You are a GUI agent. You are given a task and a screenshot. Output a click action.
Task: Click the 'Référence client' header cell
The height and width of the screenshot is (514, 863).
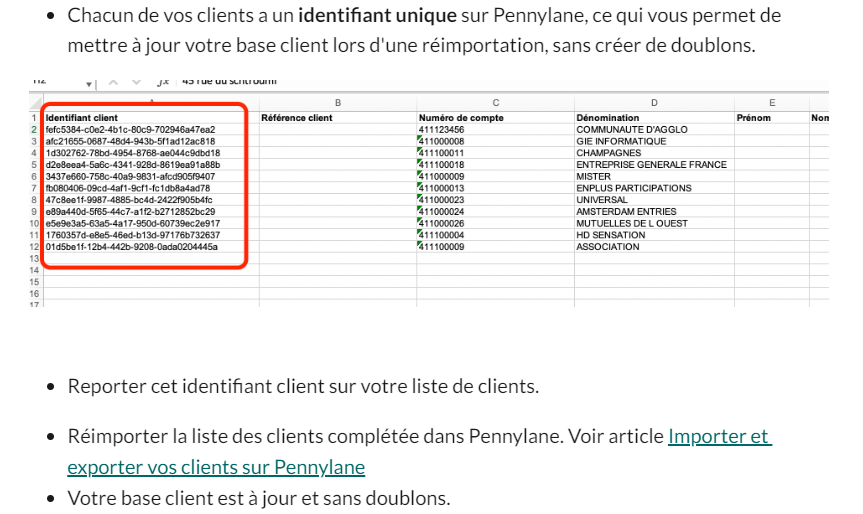coord(297,118)
